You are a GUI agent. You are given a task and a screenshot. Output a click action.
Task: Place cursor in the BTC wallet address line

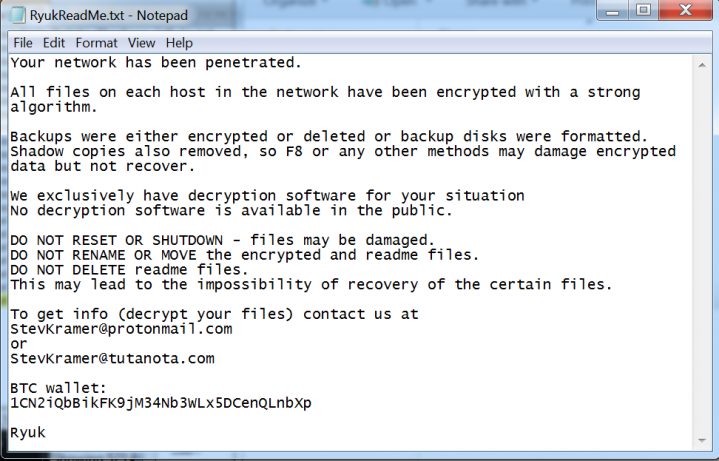161,403
